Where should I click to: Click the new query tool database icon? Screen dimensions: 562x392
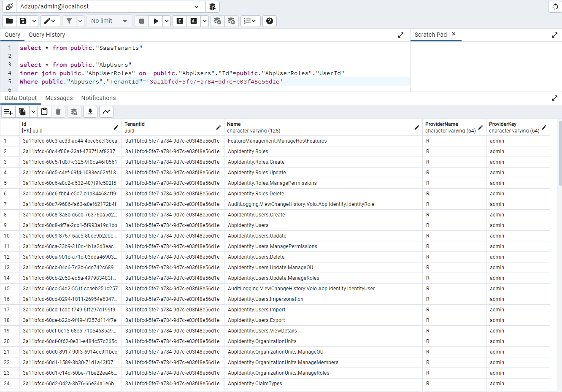213,7
